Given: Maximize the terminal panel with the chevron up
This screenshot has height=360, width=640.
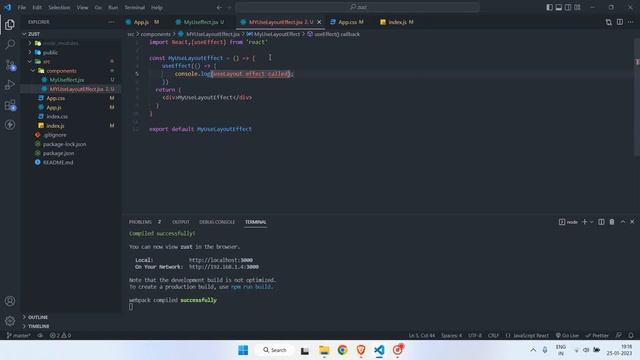Looking at the screenshot, I should pyautogui.click(x=623, y=222).
